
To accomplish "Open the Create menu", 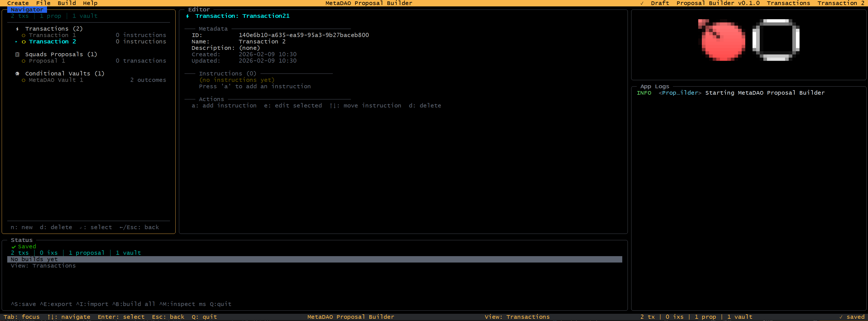I will coord(18,3).
